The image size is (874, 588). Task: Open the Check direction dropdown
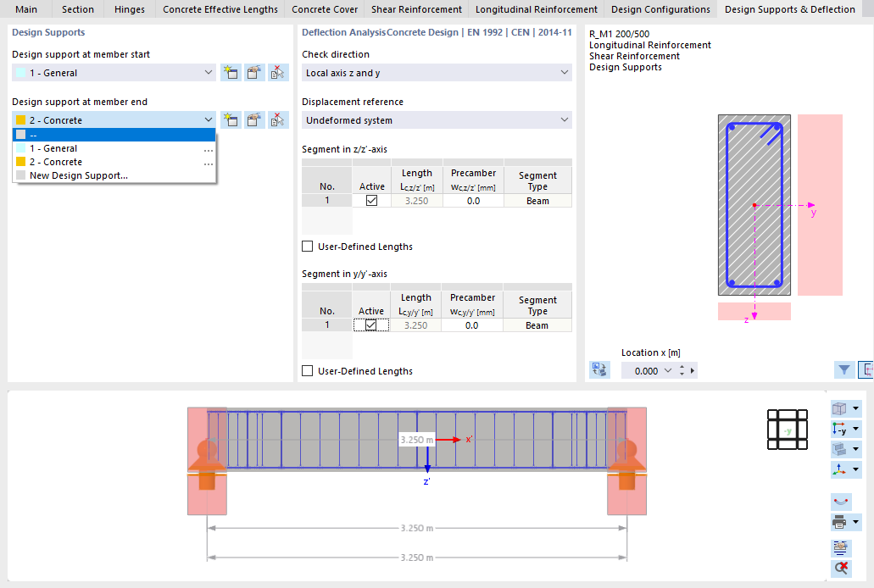pyautogui.click(x=564, y=73)
